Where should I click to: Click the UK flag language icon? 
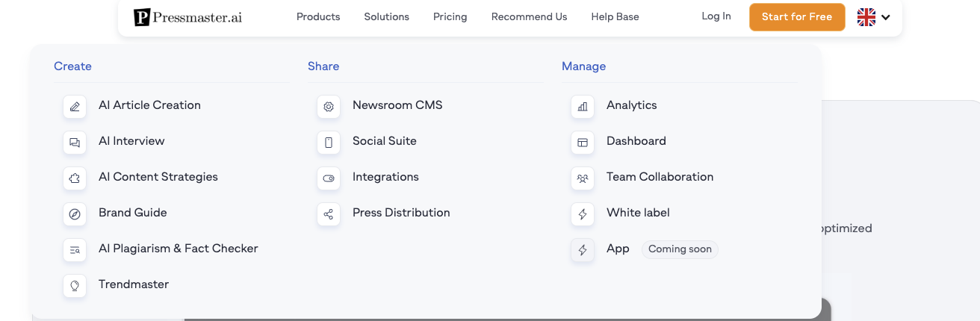[x=866, y=17]
